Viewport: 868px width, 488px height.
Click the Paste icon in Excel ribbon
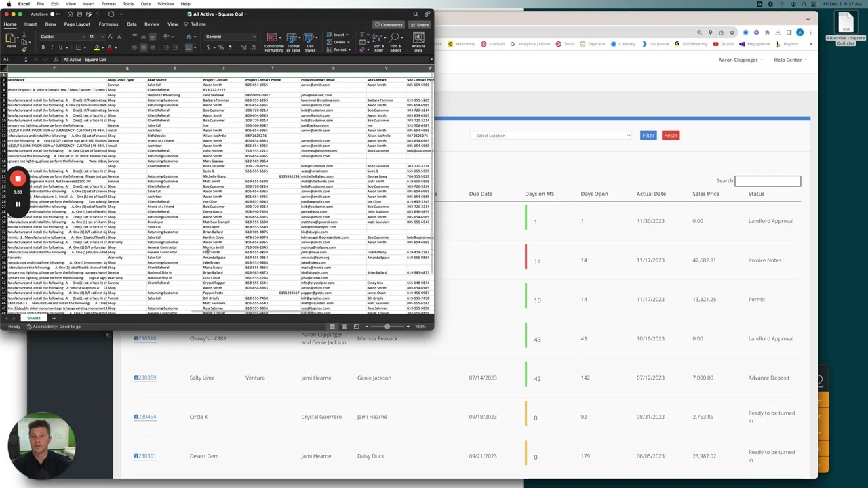coord(12,39)
